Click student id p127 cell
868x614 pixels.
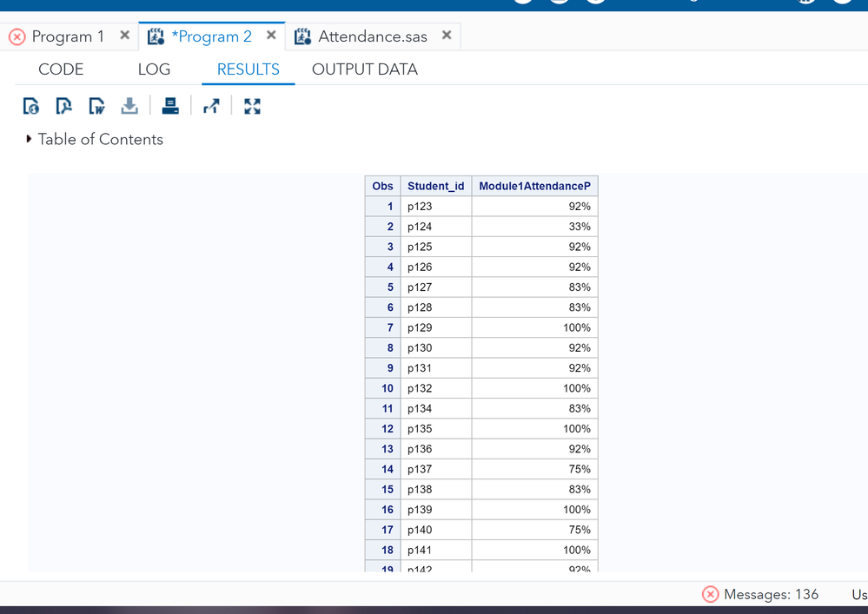435,287
